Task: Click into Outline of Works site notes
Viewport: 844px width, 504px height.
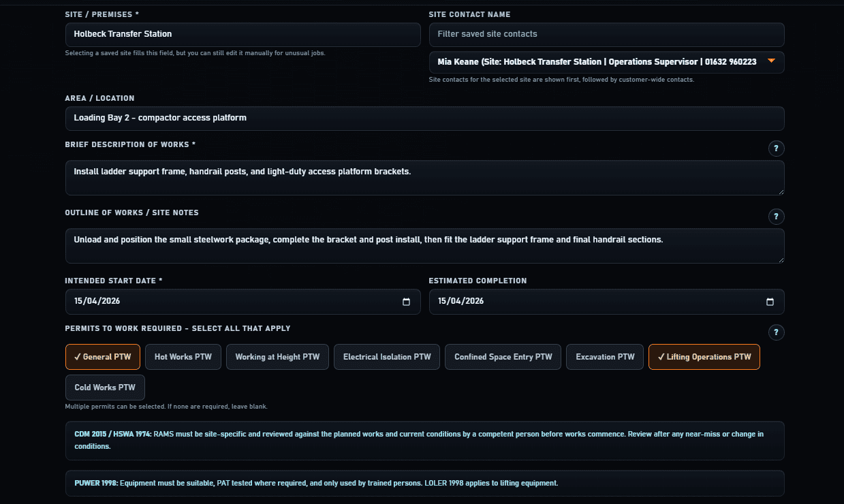Action: click(x=424, y=246)
